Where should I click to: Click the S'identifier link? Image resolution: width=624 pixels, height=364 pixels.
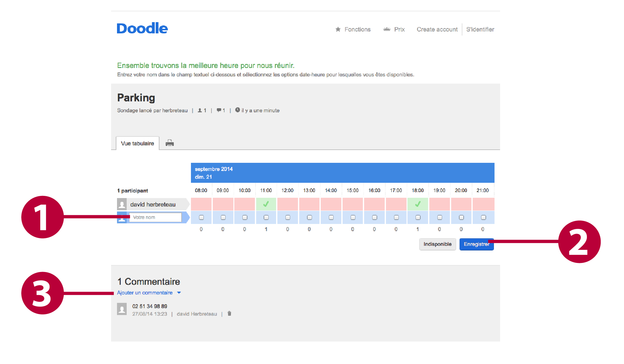pos(480,29)
